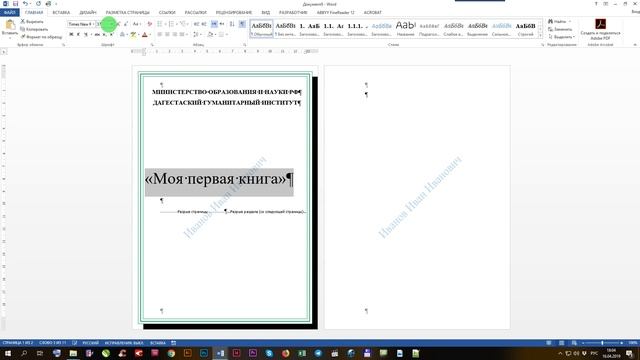Align text center

[x=167, y=35]
